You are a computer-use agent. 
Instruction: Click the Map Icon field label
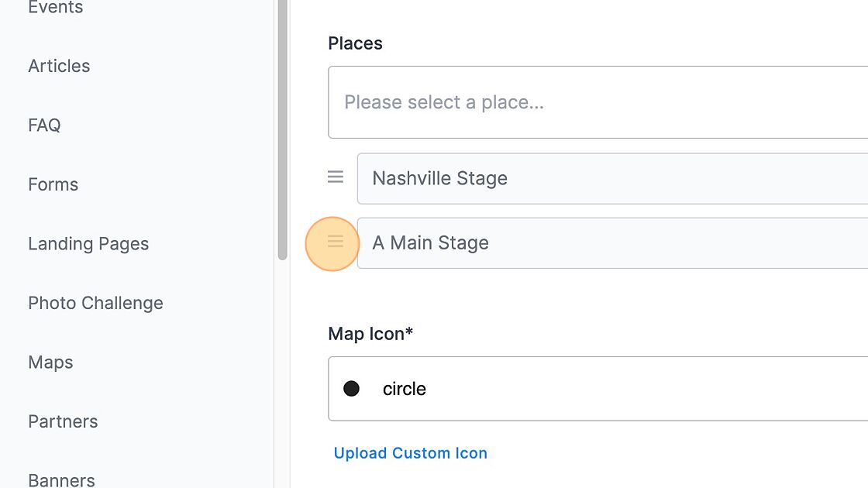click(x=370, y=334)
